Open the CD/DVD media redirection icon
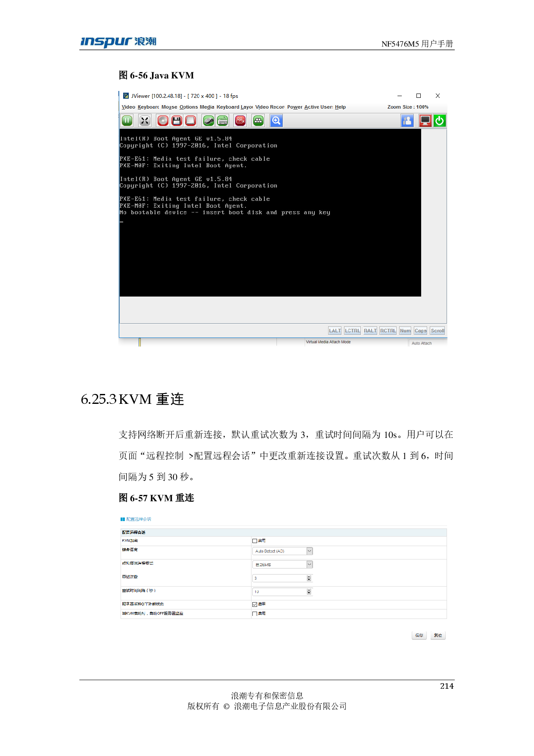This screenshot has height=756, width=534. tap(163, 121)
